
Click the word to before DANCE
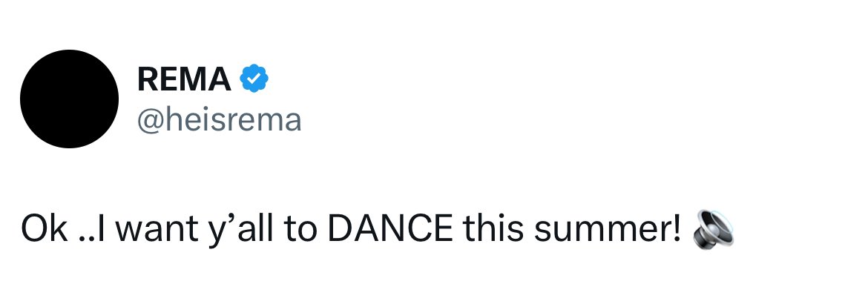pos(300,230)
